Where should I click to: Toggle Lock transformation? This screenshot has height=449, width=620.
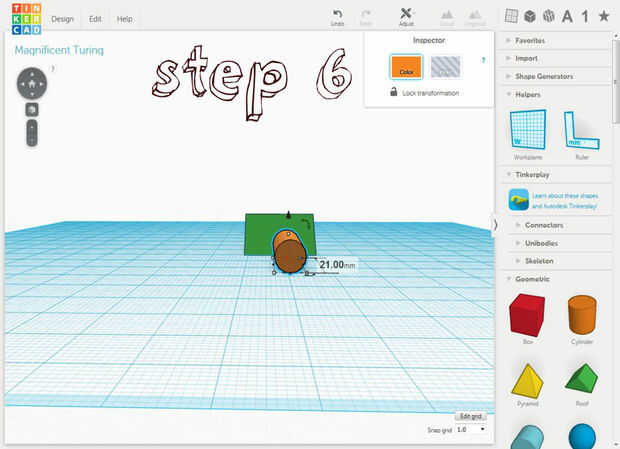click(424, 92)
